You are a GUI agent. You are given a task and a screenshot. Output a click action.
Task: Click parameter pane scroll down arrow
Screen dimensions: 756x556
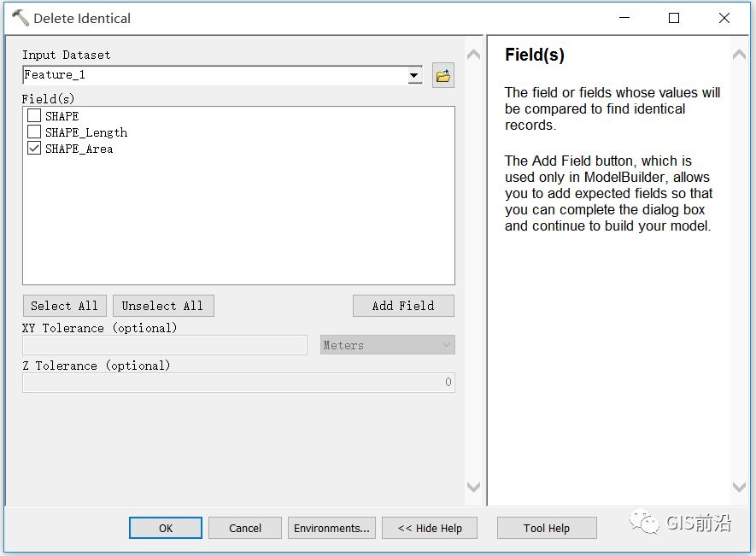[473, 487]
